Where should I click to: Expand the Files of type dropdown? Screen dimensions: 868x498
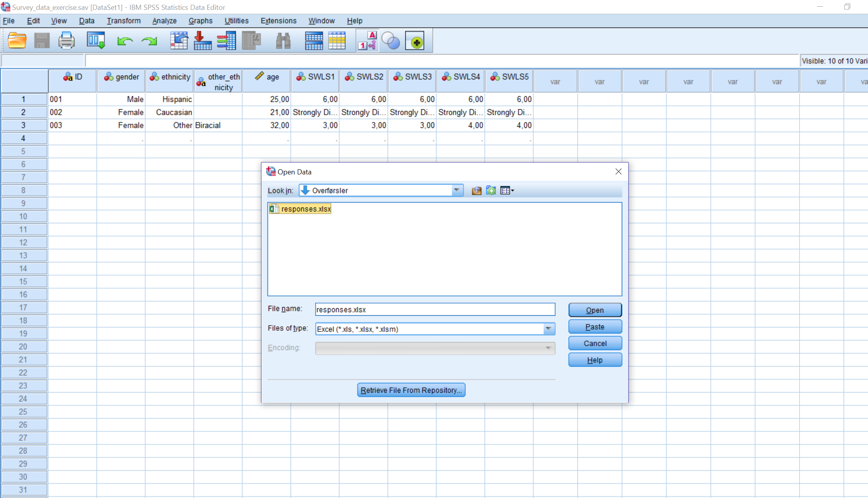click(x=548, y=329)
